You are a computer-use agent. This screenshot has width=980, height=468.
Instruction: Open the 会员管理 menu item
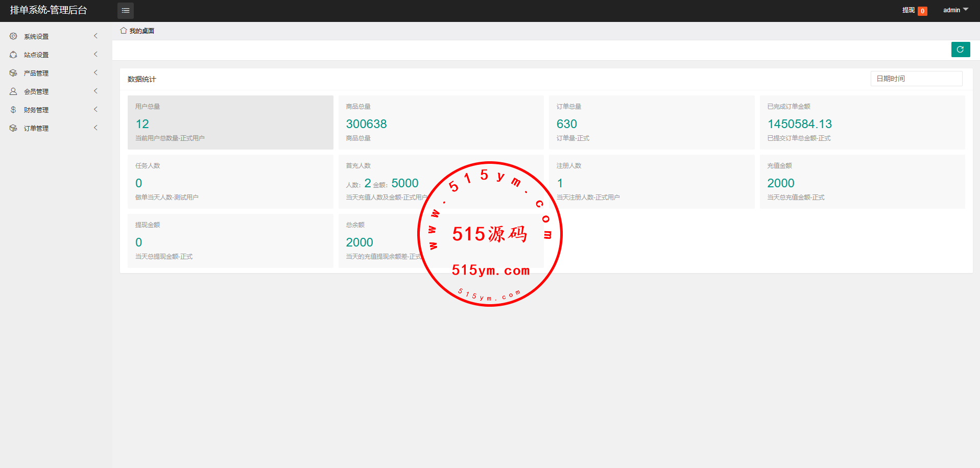[x=36, y=92]
